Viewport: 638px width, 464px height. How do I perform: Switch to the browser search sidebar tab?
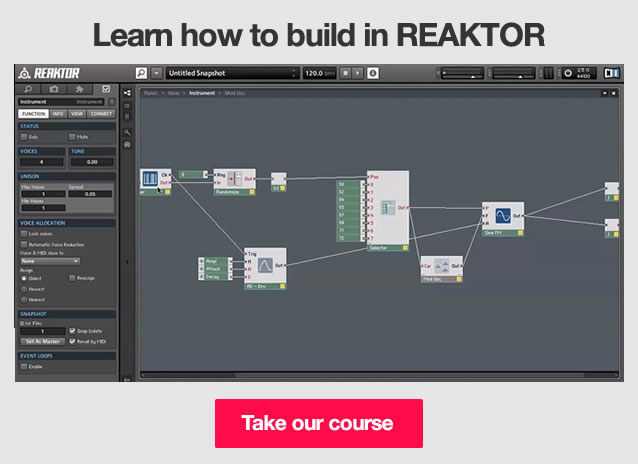click(x=28, y=89)
